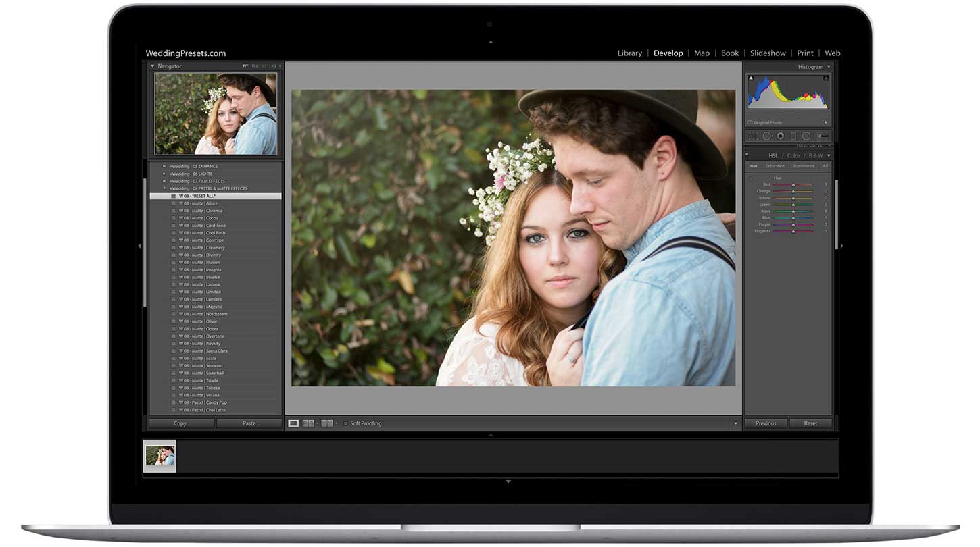Set Navigator zoom to FIT

pyautogui.click(x=246, y=66)
